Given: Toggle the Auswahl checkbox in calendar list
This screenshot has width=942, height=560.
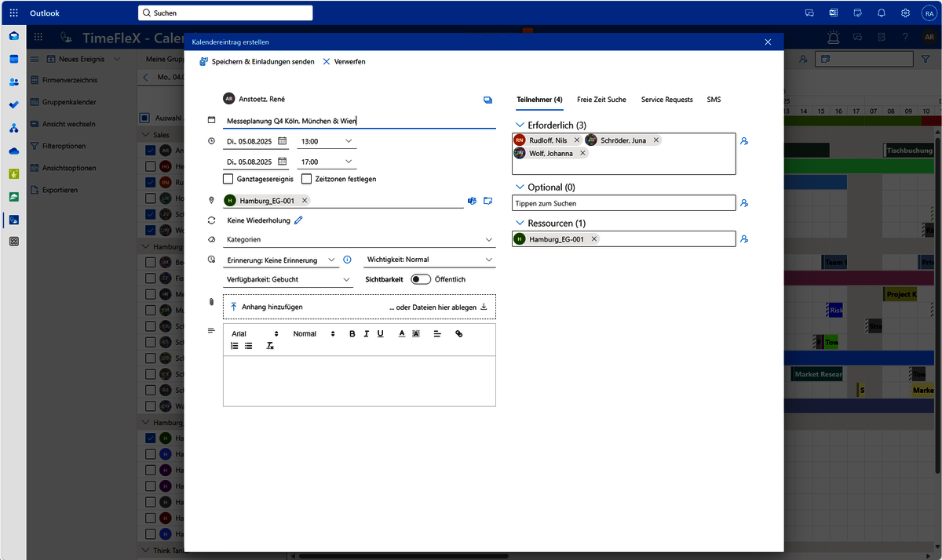Looking at the screenshot, I should [144, 118].
